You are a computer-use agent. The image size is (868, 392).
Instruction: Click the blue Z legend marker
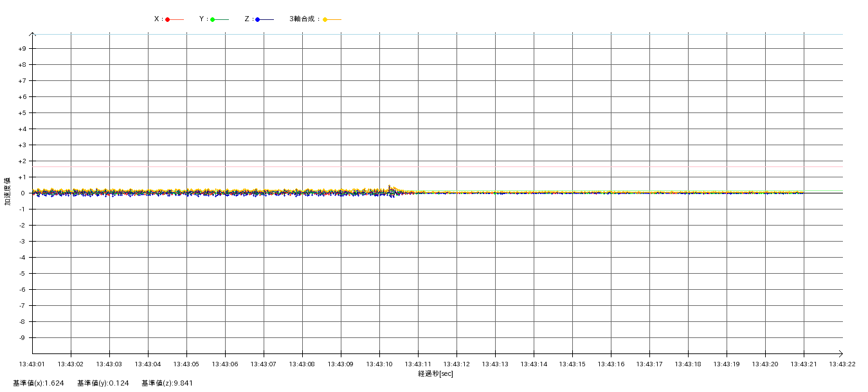pyautogui.click(x=258, y=19)
